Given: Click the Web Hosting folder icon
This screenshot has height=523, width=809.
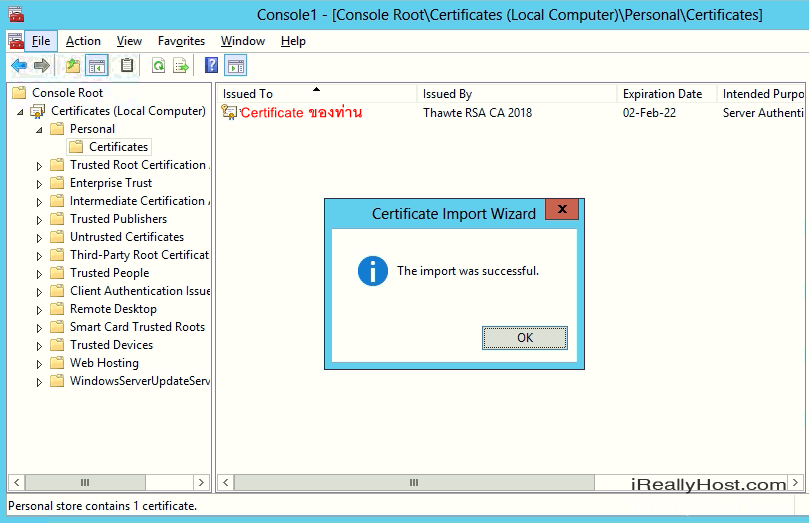Looking at the screenshot, I should (57, 363).
